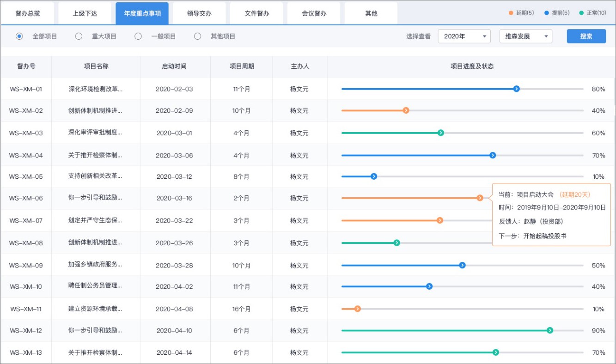This screenshot has height=364, width=616.
Task: Click the 搜索 button
Action: [586, 36]
